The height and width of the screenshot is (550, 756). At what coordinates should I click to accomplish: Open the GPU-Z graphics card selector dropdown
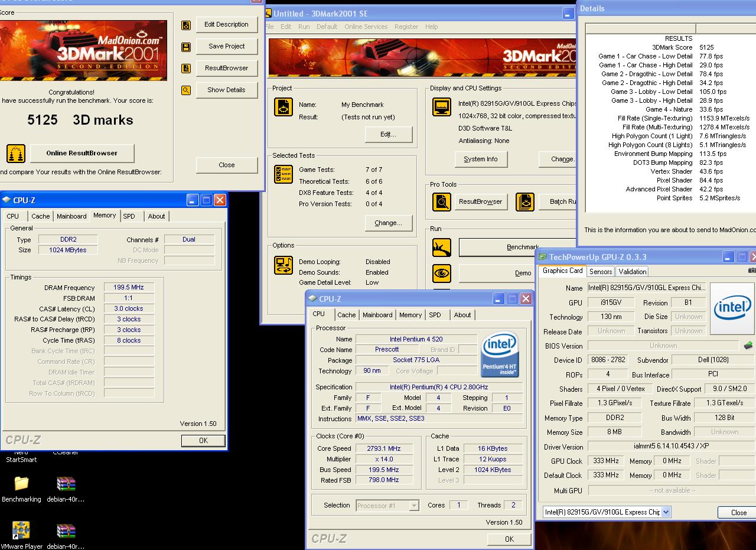click(666, 512)
